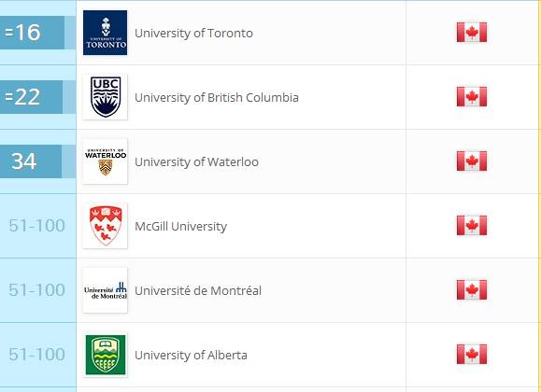The height and width of the screenshot is (392, 541).
Task: Open the University of Alberta link
Action: click(x=191, y=355)
